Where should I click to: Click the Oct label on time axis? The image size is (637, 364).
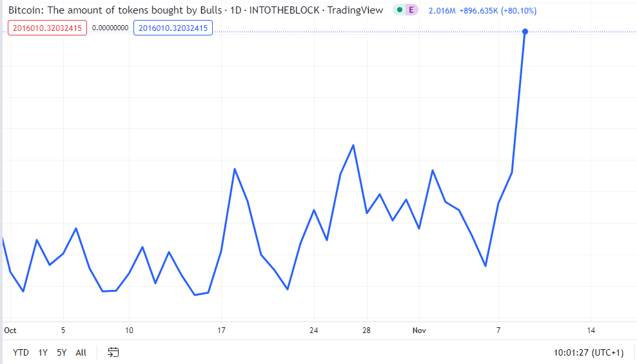click(x=10, y=330)
